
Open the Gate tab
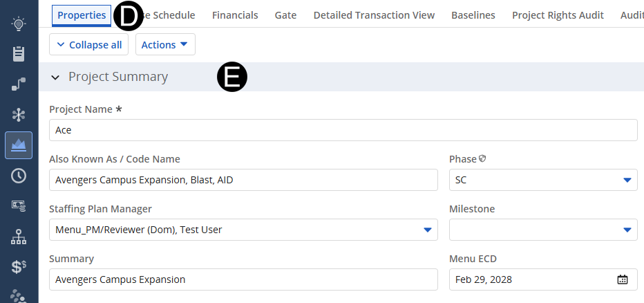285,15
